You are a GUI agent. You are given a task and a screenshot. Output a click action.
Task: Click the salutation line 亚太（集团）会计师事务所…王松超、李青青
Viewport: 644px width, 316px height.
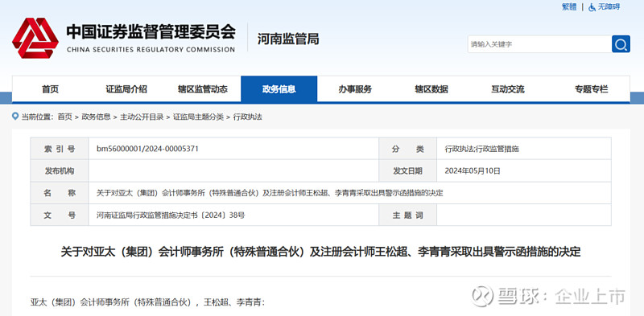click(148, 303)
